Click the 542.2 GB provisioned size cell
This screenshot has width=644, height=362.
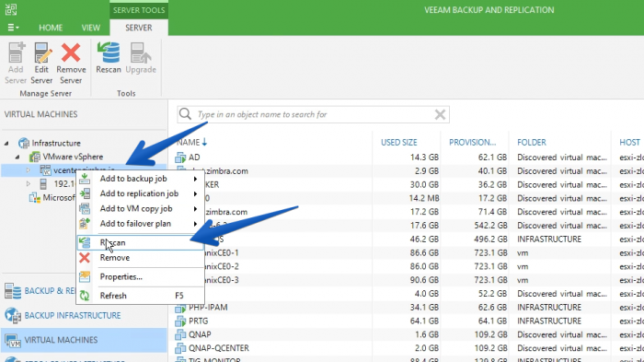tap(490, 226)
